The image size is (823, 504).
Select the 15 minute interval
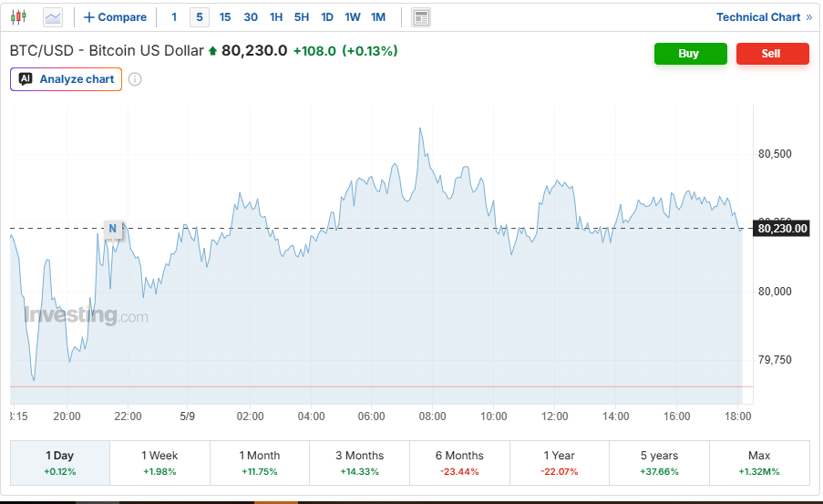[x=225, y=17]
